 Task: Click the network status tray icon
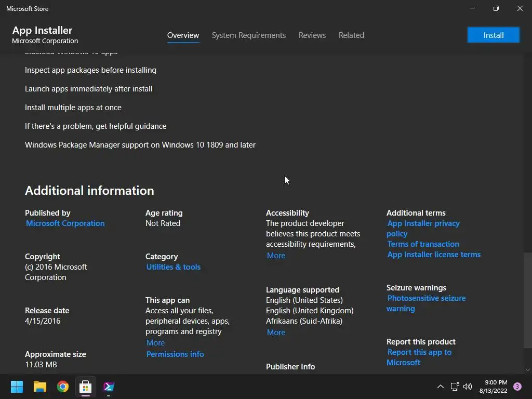tap(455, 387)
